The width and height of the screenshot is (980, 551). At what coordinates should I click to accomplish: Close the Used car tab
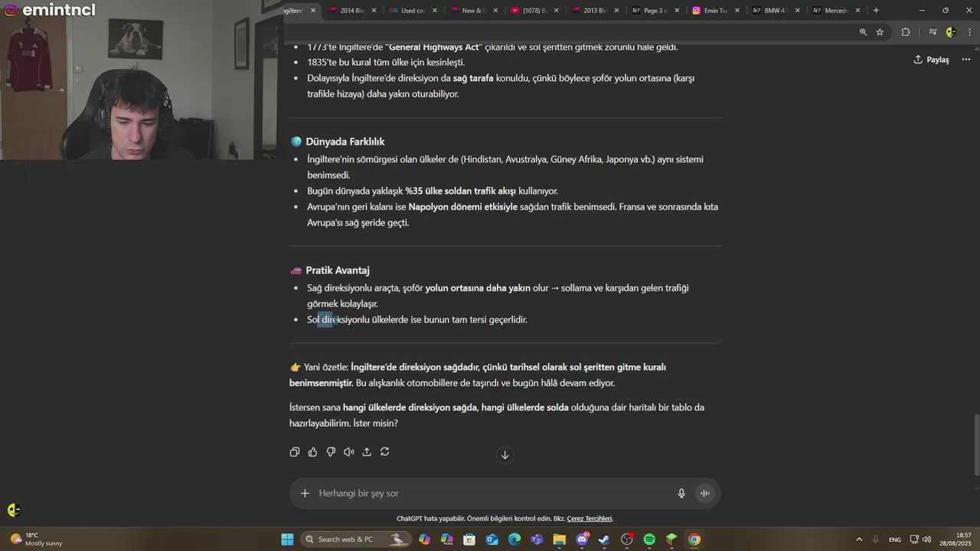435,11
